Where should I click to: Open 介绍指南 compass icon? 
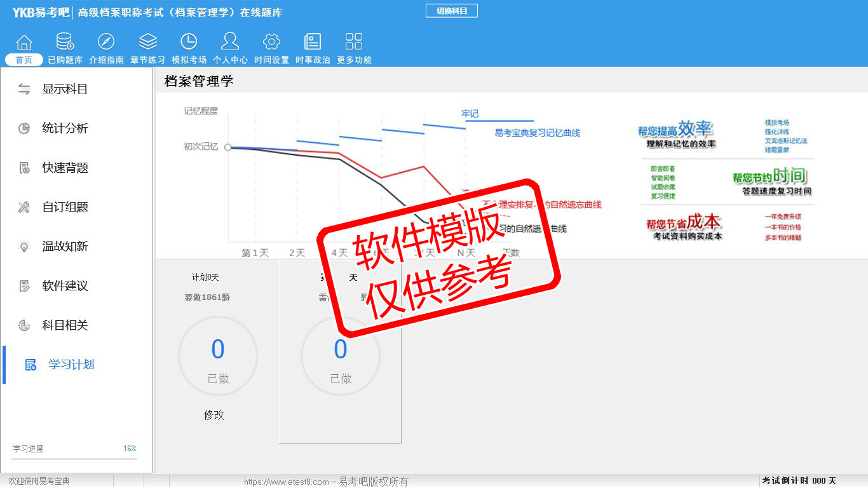[106, 42]
